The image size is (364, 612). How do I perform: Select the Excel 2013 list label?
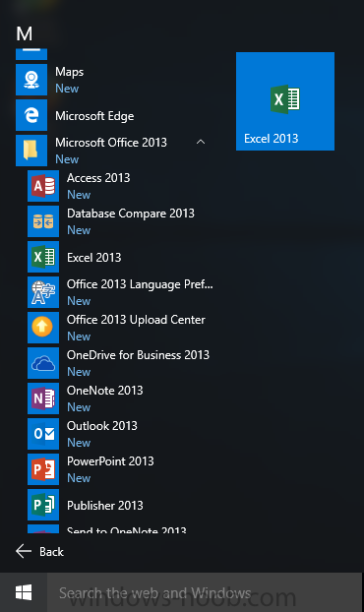click(x=94, y=258)
